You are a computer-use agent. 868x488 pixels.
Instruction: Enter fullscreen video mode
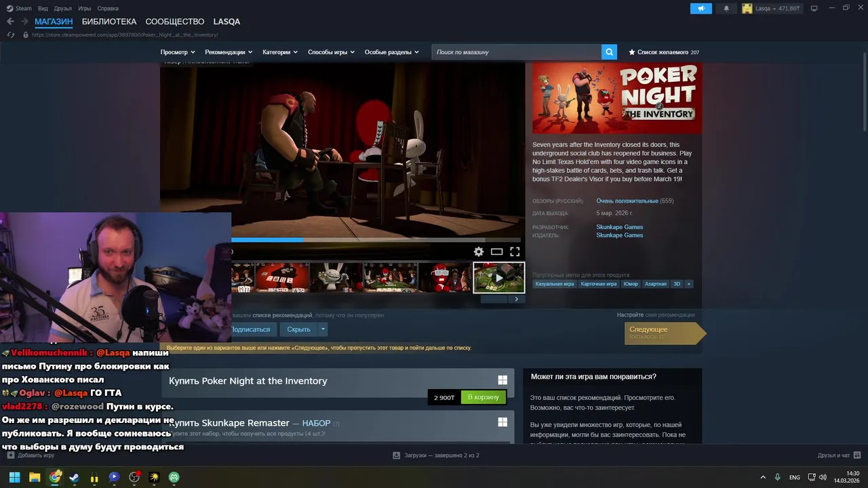515,251
